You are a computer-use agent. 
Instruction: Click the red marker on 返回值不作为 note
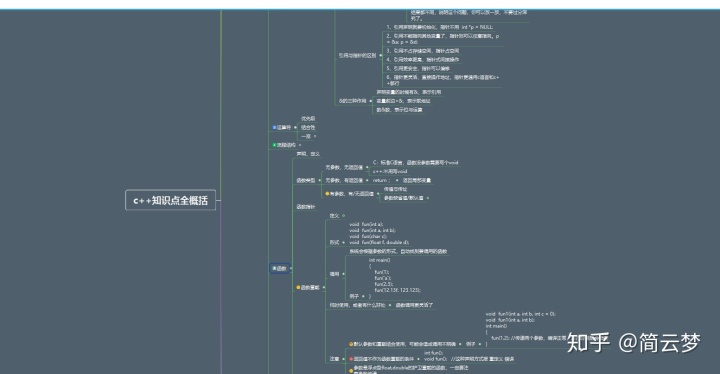coord(351,359)
